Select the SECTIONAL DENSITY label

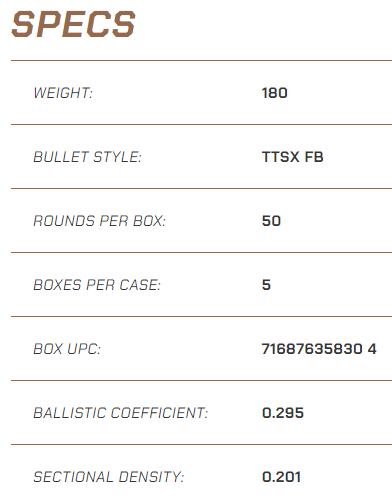pos(109,477)
